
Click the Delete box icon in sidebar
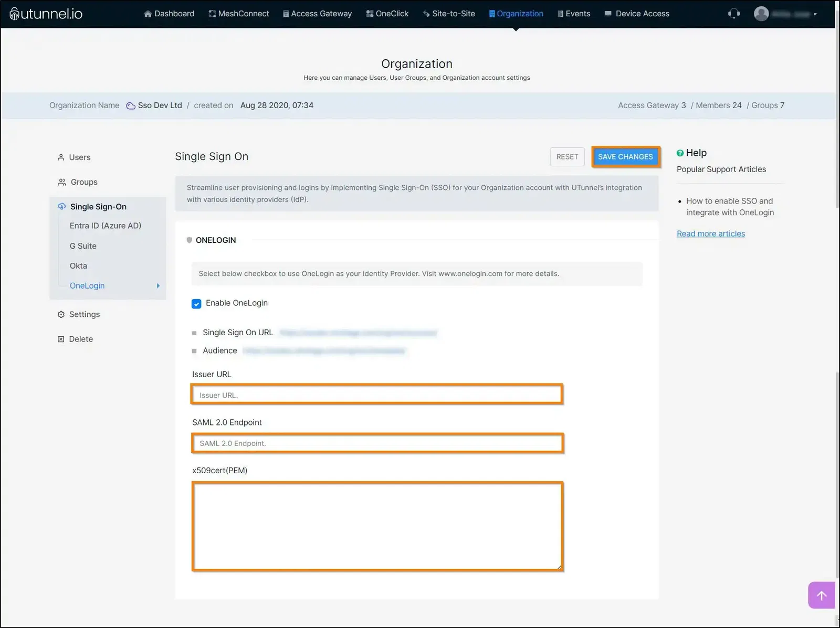61,339
